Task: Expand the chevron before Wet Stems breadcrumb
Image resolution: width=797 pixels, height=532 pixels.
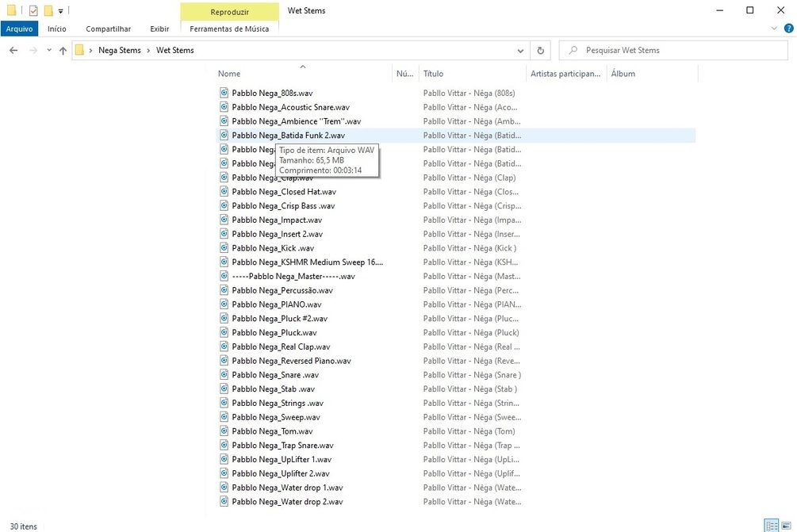Action: tap(148, 50)
